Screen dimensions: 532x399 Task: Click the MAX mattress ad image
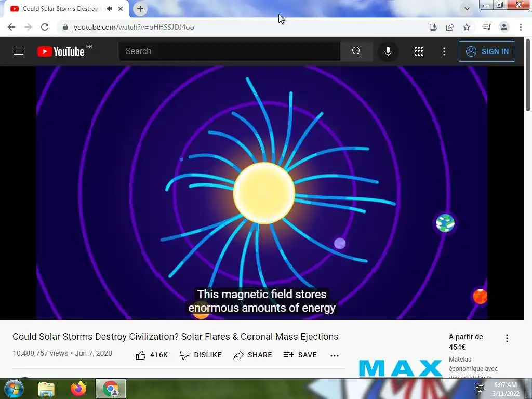point(401,368)
